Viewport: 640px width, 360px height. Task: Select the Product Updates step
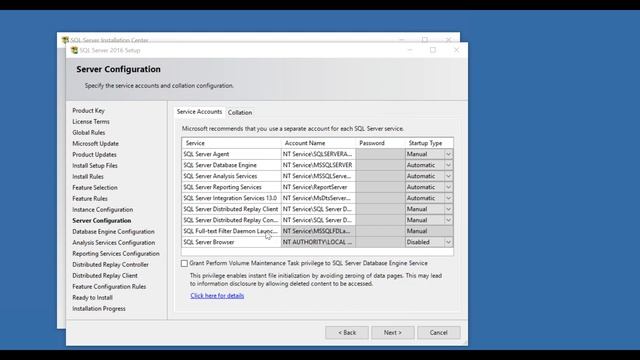(95, 155)
